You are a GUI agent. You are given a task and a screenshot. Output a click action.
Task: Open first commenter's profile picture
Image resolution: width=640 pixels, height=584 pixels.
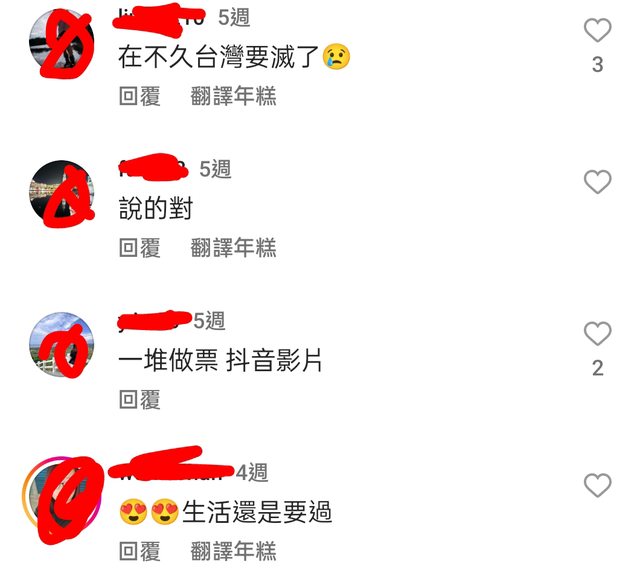pos(62,41)
